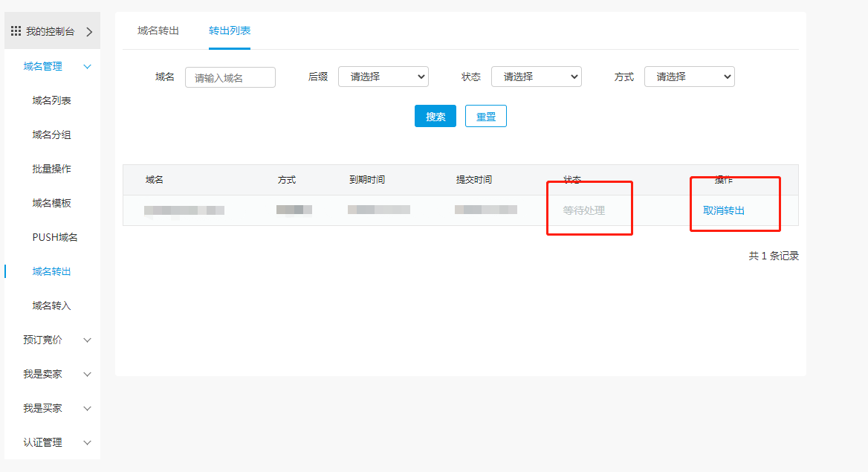Focus the 域名 input field
The width and height of the screenshot is (868, 472).
click(x=230, y=77)
